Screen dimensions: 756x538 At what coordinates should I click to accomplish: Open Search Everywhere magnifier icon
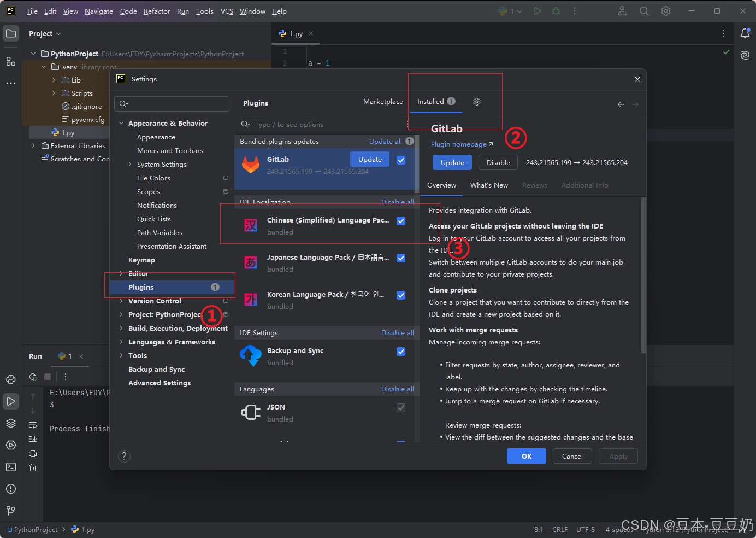tap(644, 11)
